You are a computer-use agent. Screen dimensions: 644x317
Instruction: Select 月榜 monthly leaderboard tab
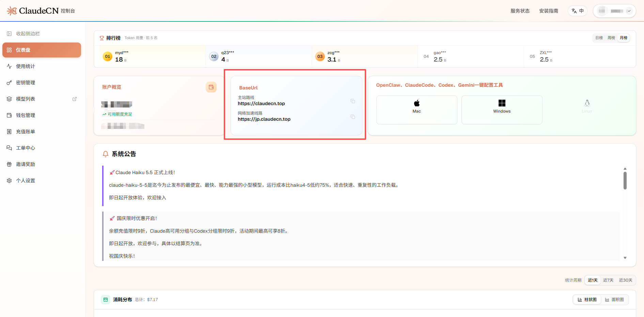click(624, 38)
